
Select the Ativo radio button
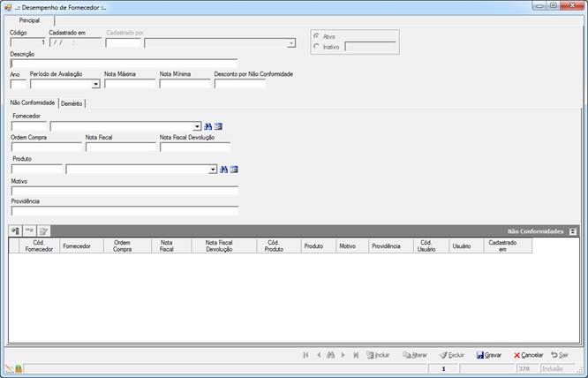click(x=316, y=36)
